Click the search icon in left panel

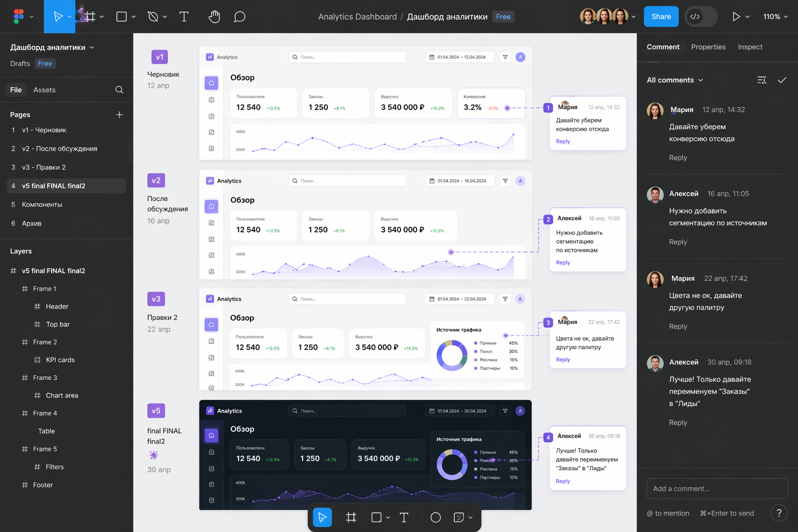[x=119, y=90]
